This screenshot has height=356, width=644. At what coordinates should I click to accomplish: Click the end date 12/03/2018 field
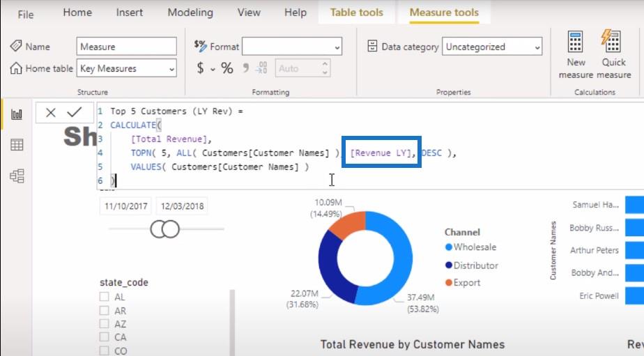(x=182, y=206)
